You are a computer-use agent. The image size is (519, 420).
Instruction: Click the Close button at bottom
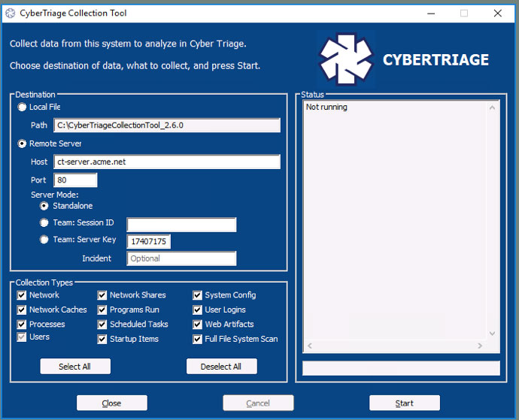coord(112,403)
